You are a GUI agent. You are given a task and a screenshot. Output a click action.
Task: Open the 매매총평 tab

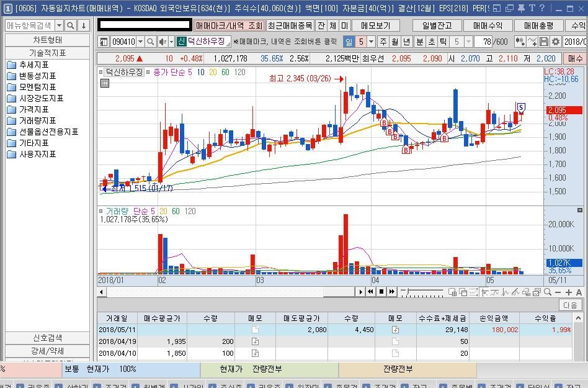[x=538, y=25]
